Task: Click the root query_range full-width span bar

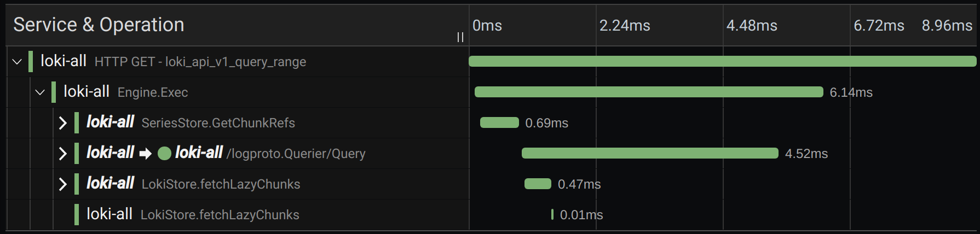Action: pyautogui.click(x=722, y=61)
